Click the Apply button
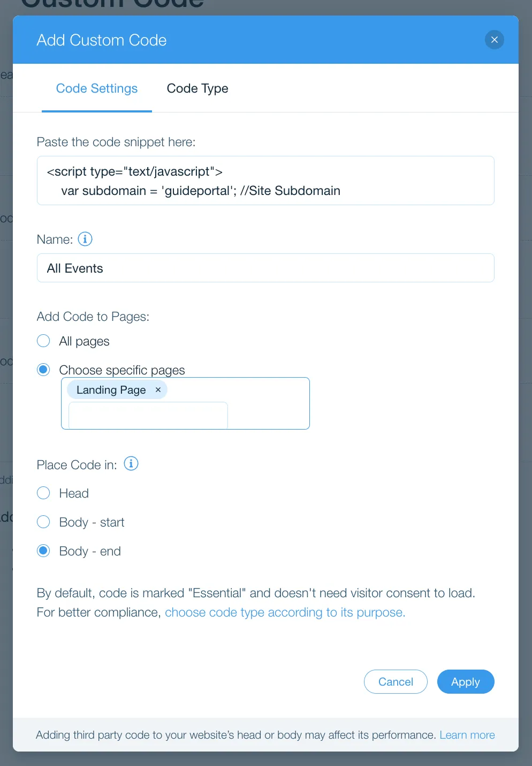The image size is (532, 766). pyautogui.click(x=466, y=681)
